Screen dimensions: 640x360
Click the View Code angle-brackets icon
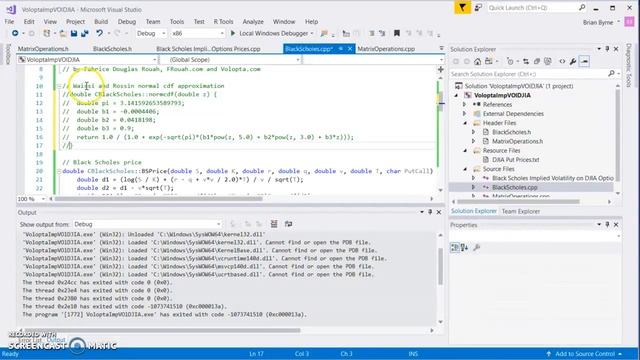[x=562, y=62]
